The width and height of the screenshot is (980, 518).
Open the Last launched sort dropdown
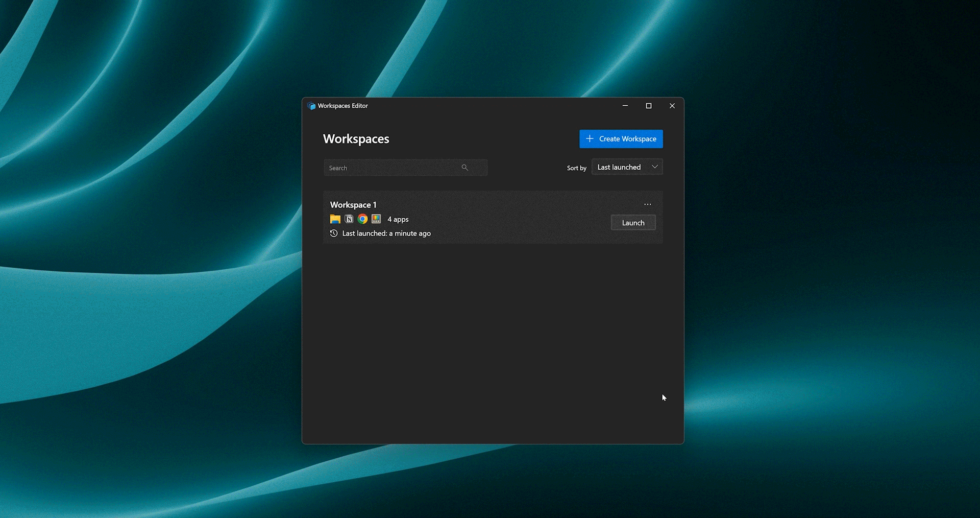pyautogui.click(x=620, y=167)
